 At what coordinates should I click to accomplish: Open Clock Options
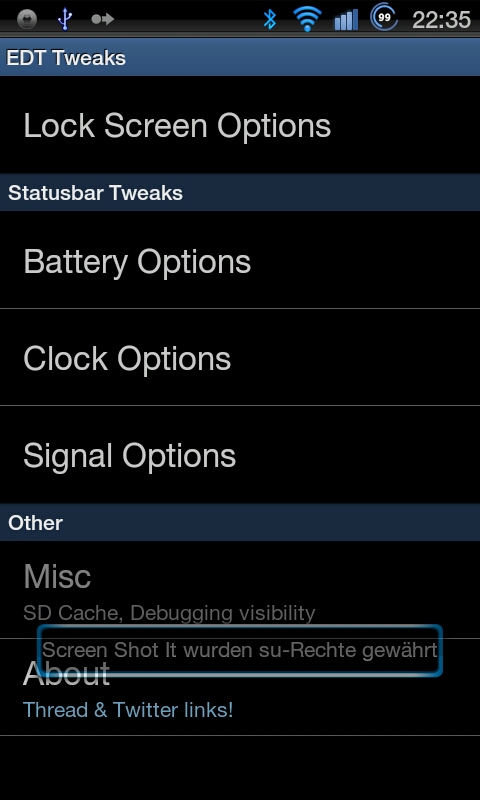[240, 357]
